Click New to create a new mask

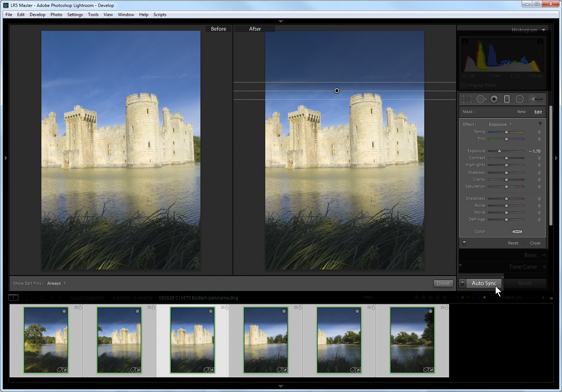pos(521,112)
